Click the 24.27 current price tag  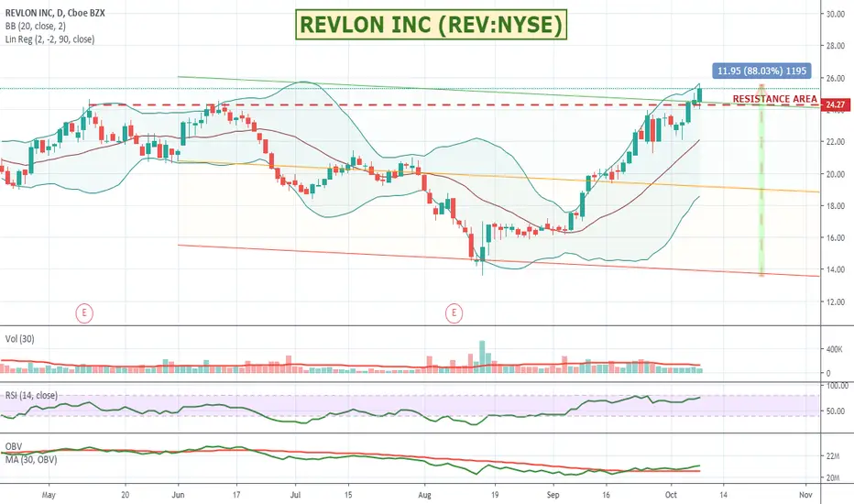click(x=836, y=104)
